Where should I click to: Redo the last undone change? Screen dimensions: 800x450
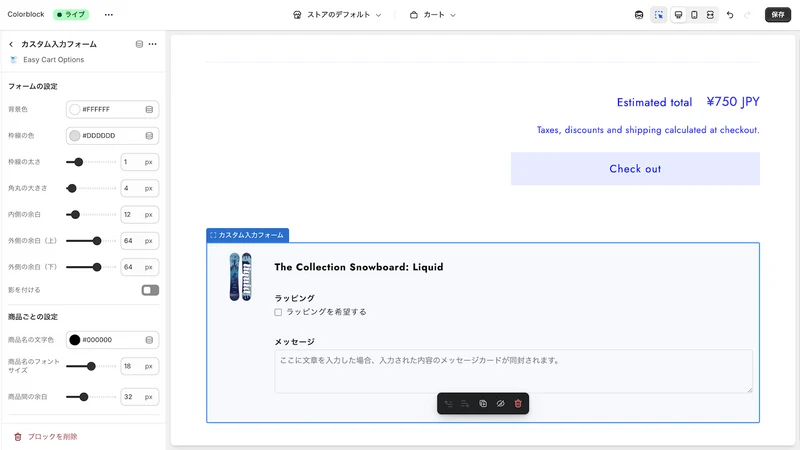tap(747, 15)
